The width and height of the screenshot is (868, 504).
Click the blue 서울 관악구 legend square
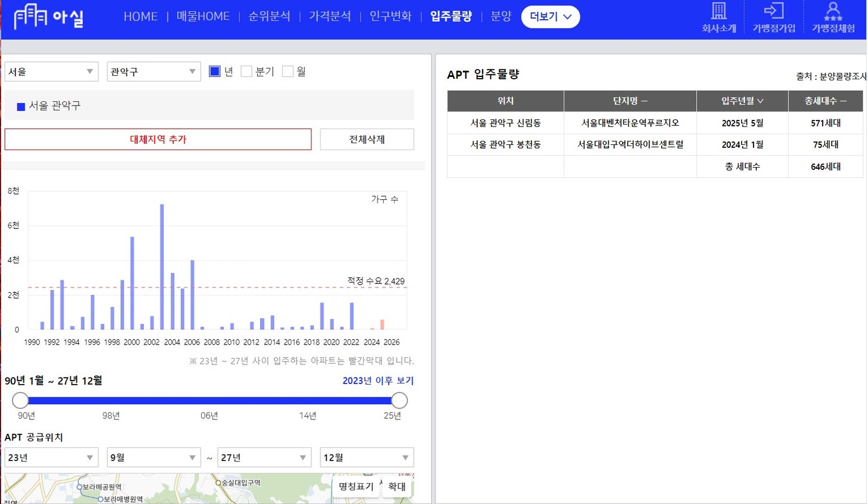(x=21, y=107)
